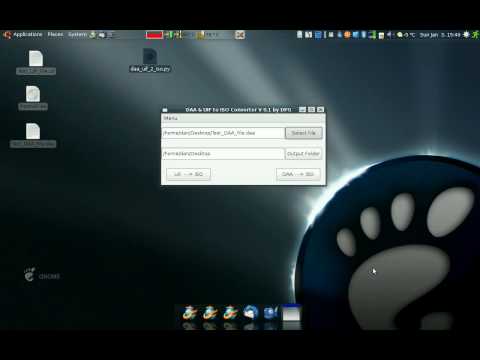Open the weather 0 °C applet
Screen dimensions: 480x360
tap(406, 35)
